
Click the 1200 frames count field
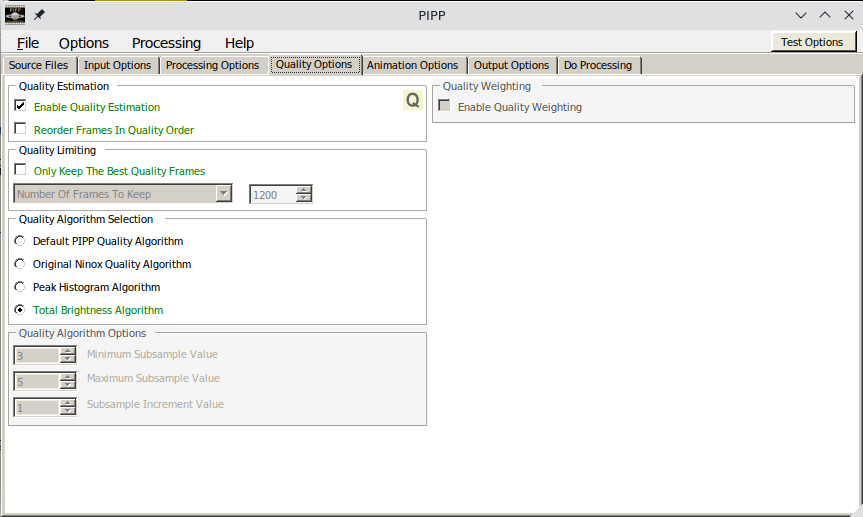tap(272, 194)
